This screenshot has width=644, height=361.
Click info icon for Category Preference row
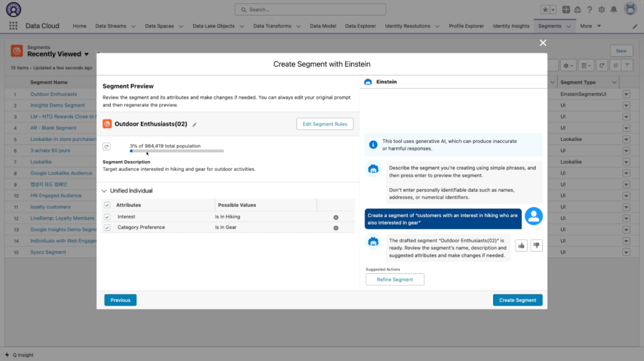(x=336, y=228)
